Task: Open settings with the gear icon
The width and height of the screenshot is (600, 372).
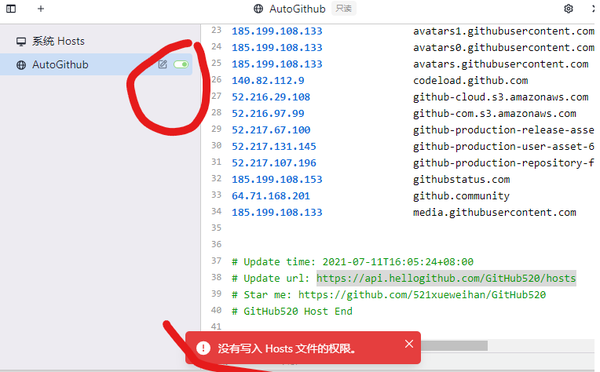Action: [x=568, y=8]
